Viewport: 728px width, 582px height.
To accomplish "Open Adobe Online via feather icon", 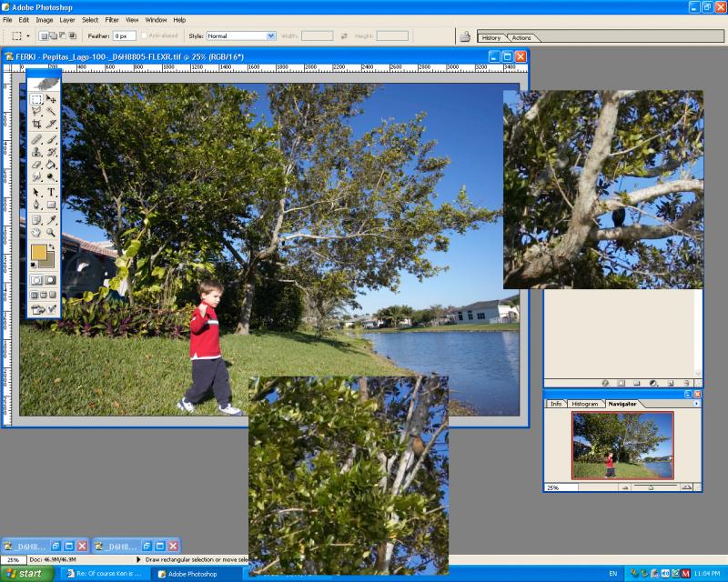I will pyautogui.click(x=44, y=84).
